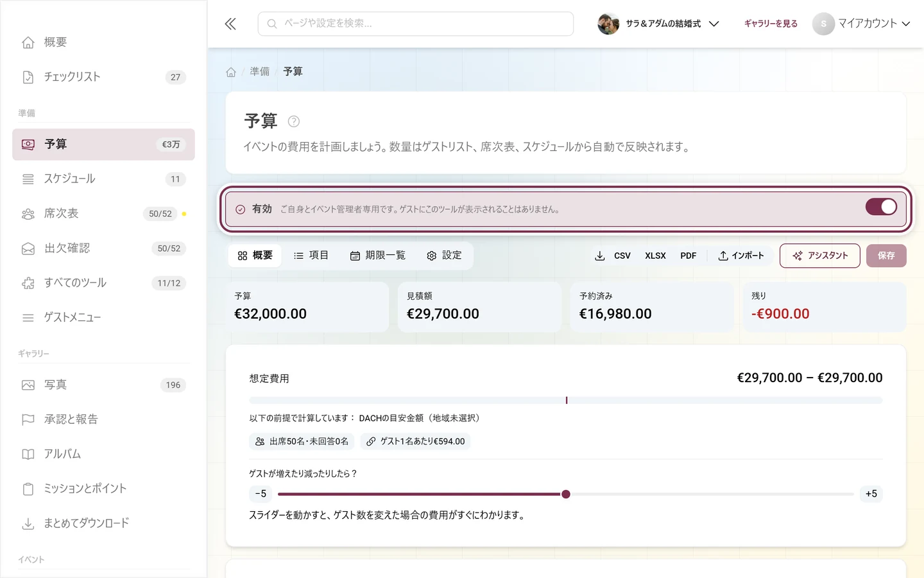The image size is (924, 578).
Task: Open the マイアカウント dropdown menu
Action: 862,24
